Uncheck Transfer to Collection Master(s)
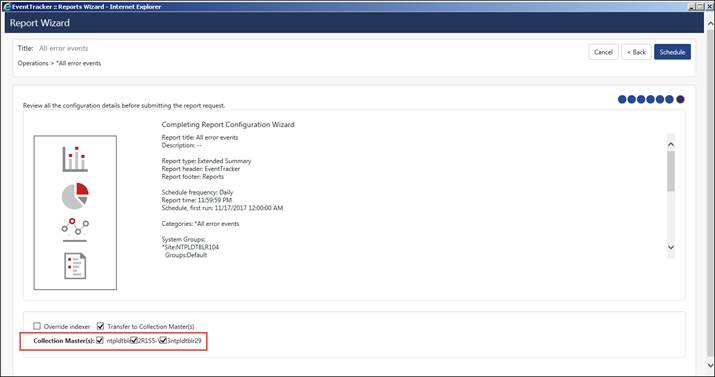The height and width of the screenshot is (377, 715). [101, 326]
